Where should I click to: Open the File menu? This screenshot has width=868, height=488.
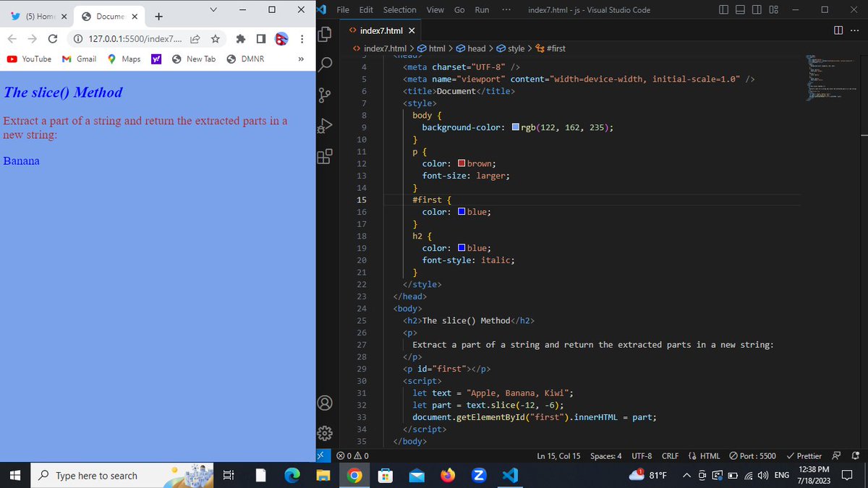coord(344,10)
